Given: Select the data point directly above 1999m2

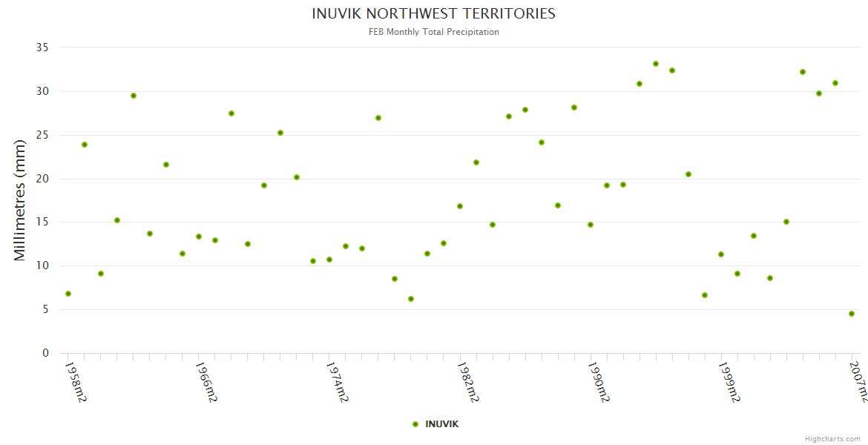Looking at the screenshot, I should tap(721, 254).
